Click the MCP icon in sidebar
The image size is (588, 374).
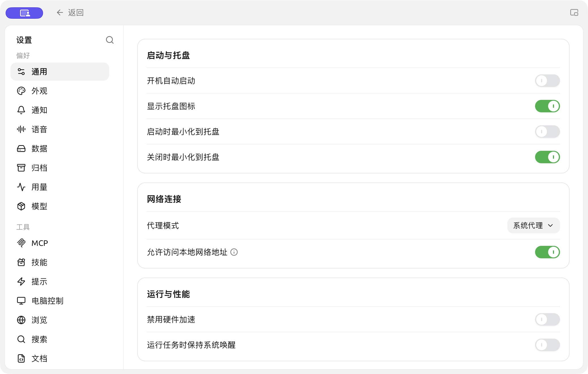point(21,243)
